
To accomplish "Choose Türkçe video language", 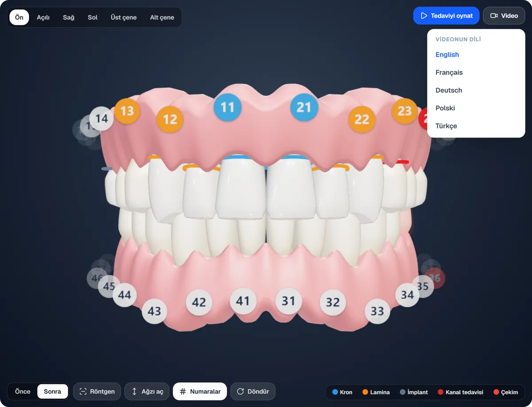I will (x=476, y=126).
